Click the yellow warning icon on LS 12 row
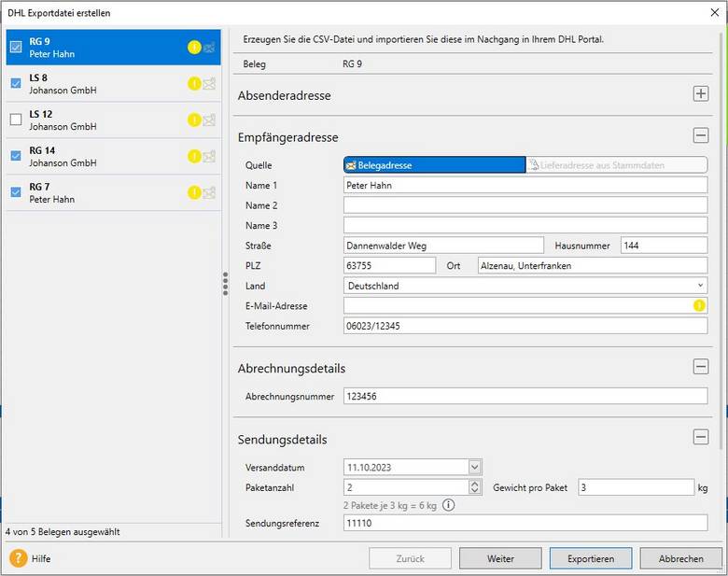728x576 pixels. click(194, 119)
